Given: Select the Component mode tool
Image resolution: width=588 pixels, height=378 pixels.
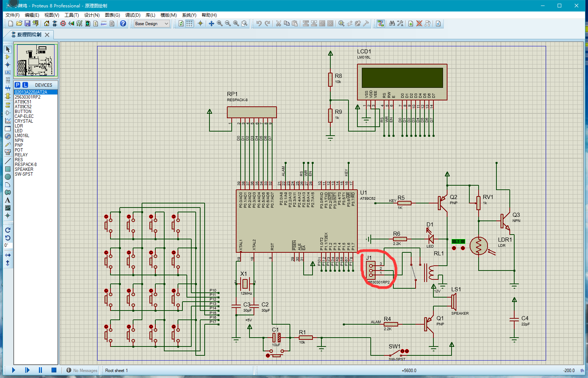Looking at the screenshot, I should (7, 57).
